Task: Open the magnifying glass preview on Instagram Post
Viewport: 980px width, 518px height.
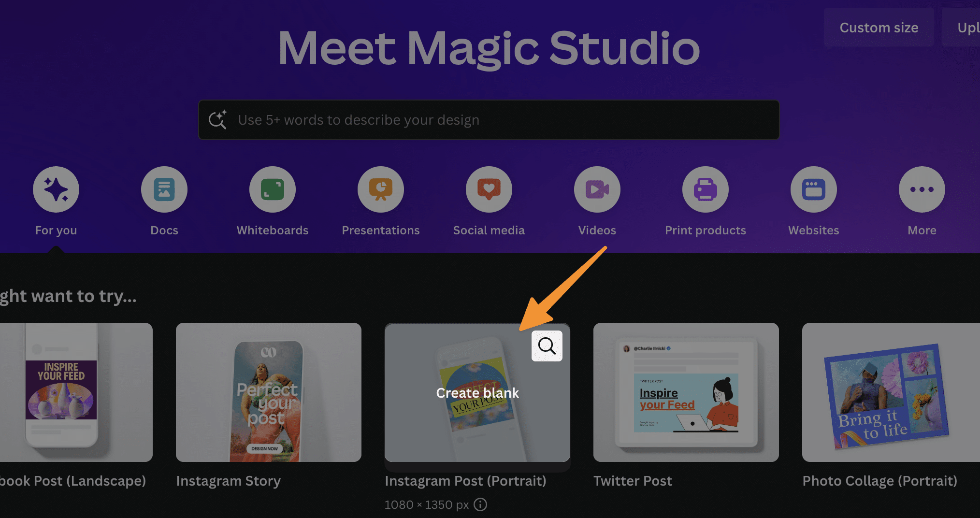Action: pos(547,345)
